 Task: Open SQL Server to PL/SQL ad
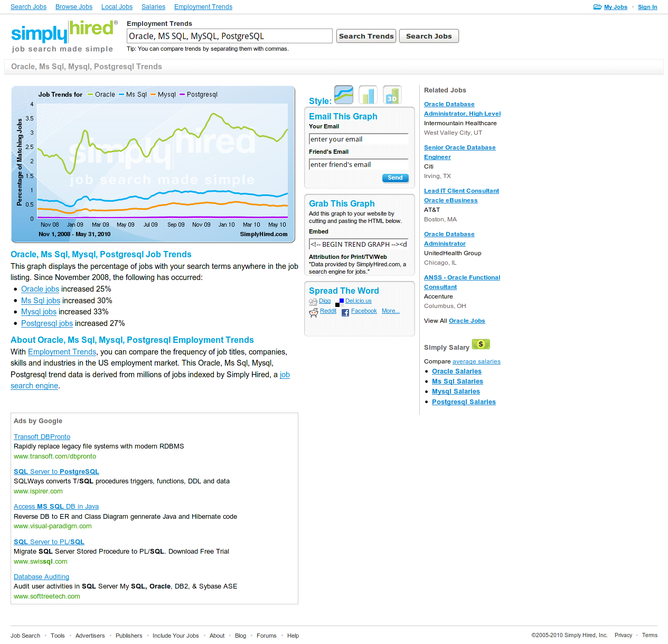[x=49, y=542]
